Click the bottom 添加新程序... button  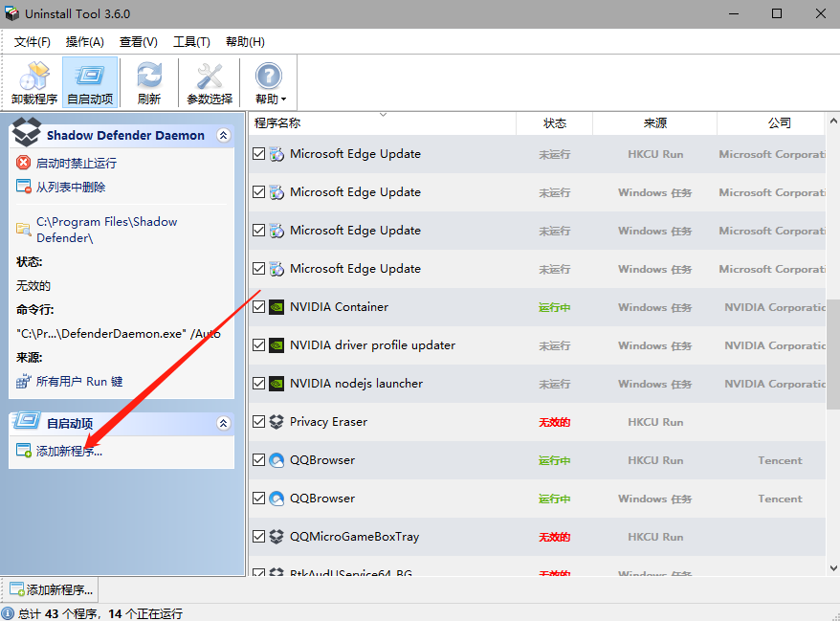[51, 590]
